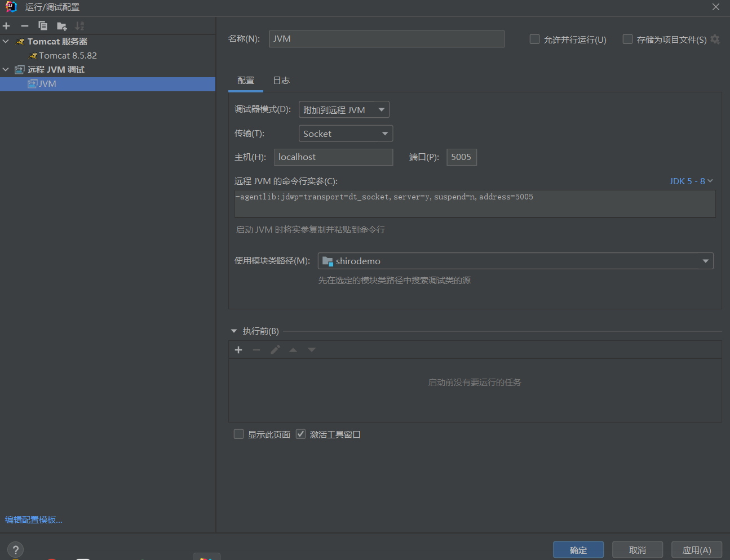Uncheck the 激活工具窗口 checkbox
The height and width of the screenshot is (560, 730).
[x=301, y=434]
